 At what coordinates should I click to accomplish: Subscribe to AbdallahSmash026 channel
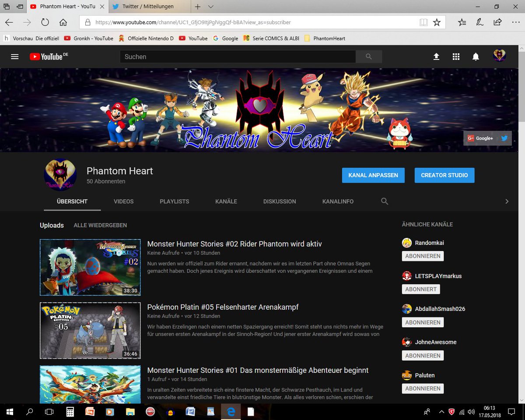[423, 322]
